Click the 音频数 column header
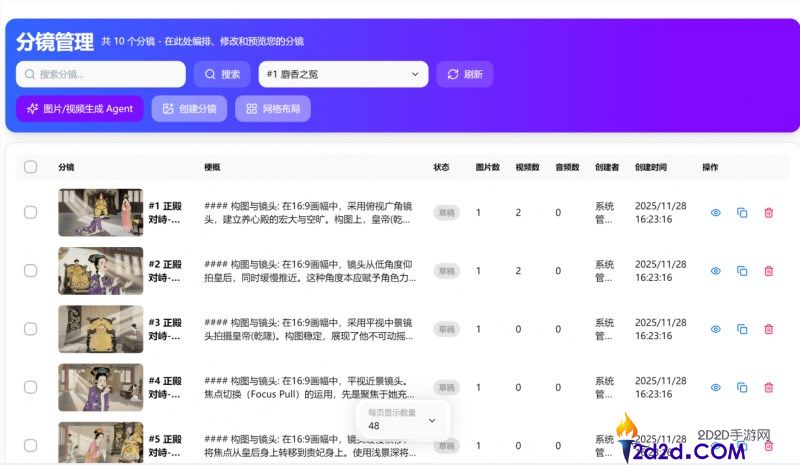800x465 pixels. coord(567,167)
